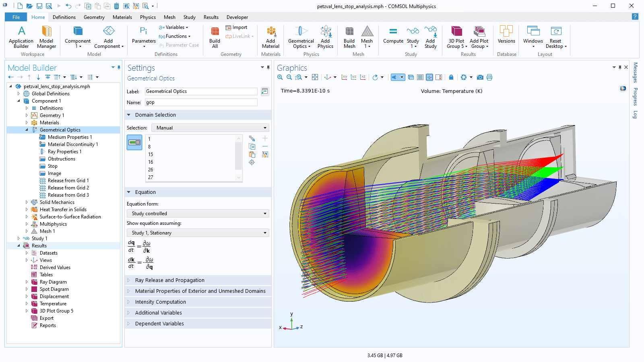Save the current model
This screenshot has height=362, width=644.
pos(39,6)
